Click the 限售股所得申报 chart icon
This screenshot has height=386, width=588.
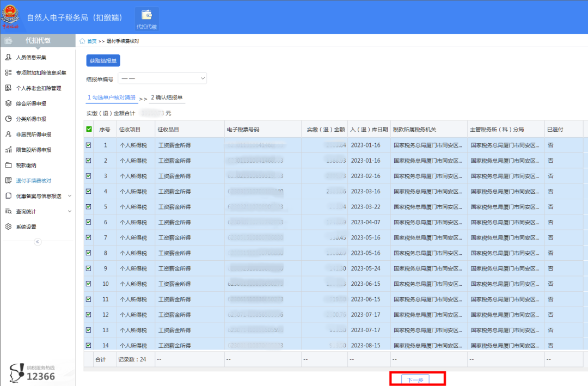click(x=8, y=149)
